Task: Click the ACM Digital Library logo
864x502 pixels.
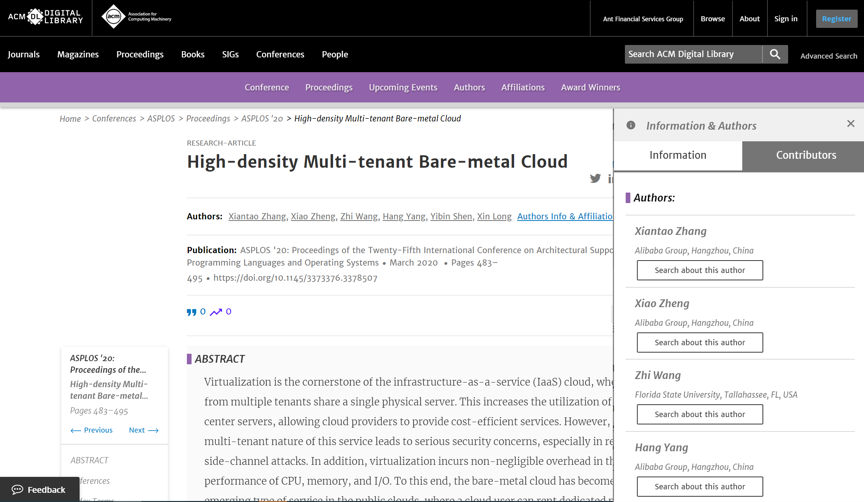Action: coord(45,17)
